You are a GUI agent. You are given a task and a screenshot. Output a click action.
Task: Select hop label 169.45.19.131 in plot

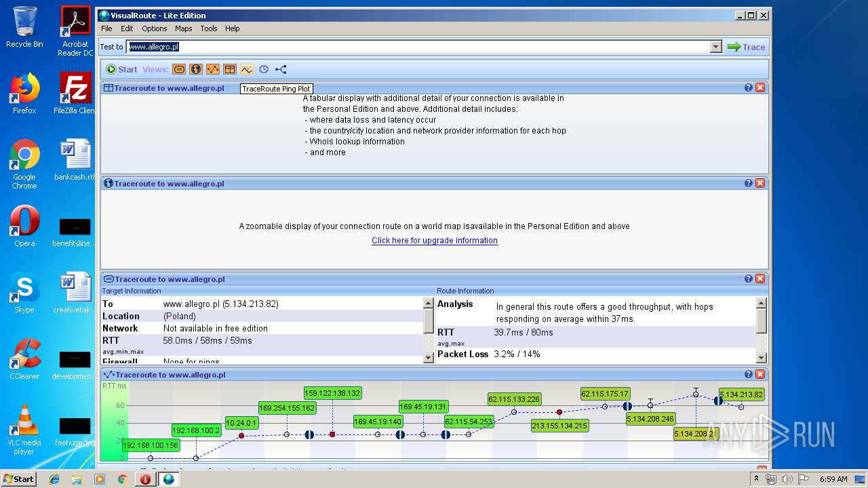423,407
